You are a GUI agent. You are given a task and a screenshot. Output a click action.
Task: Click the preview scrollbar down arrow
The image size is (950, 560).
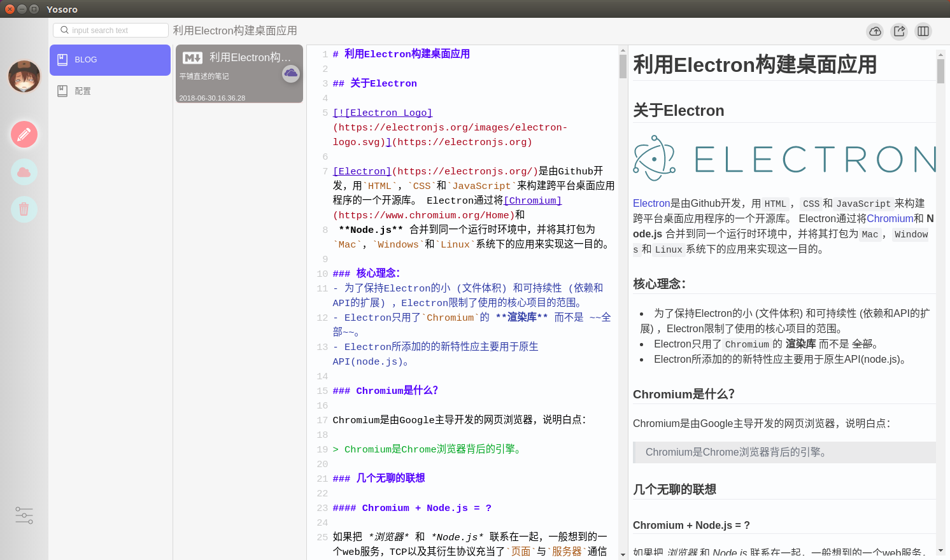point(940,550)
